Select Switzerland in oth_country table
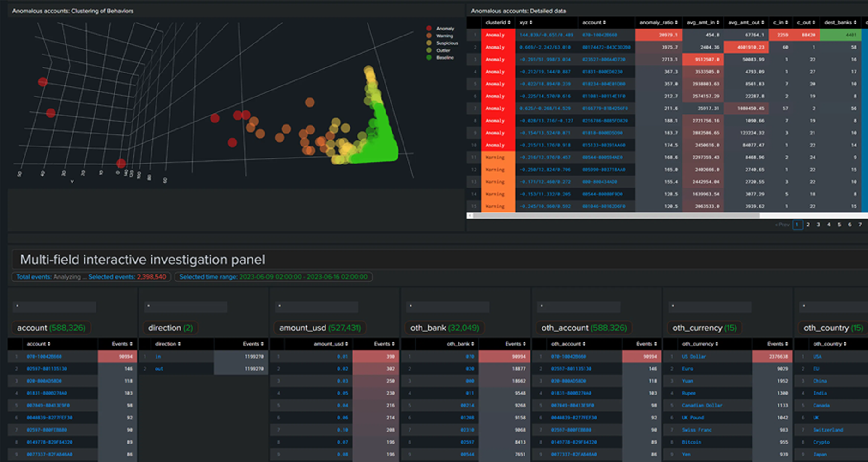The image size is (868, 462). pyautogui.click(x=828, y=430)
